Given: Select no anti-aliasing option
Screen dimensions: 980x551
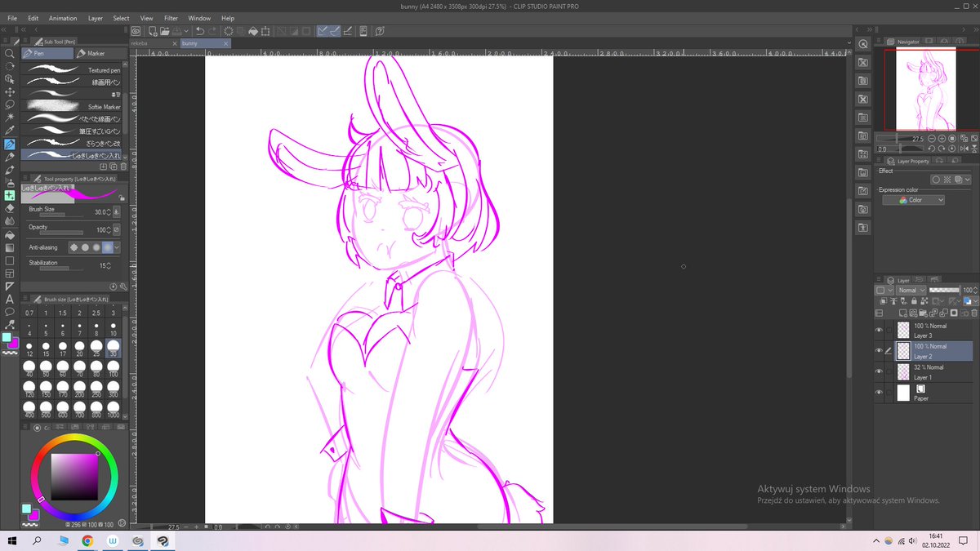Looking at the screenshot, I should [x=74, y=247].
